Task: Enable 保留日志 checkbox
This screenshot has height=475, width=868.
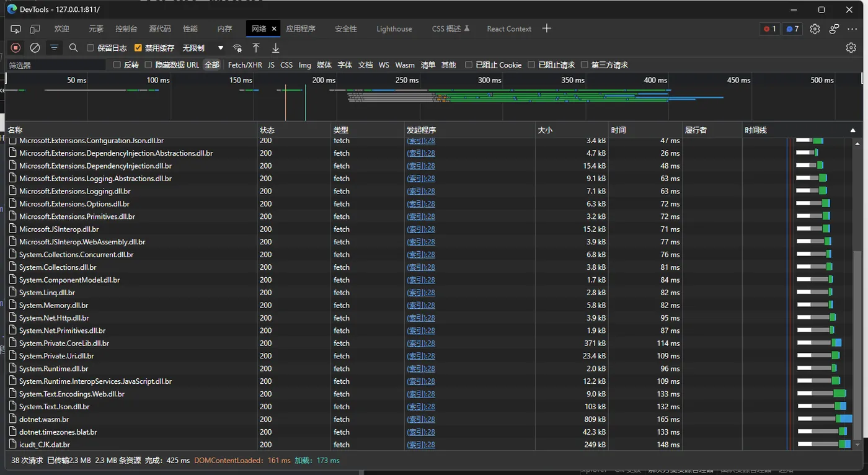Action: [91, 48]
